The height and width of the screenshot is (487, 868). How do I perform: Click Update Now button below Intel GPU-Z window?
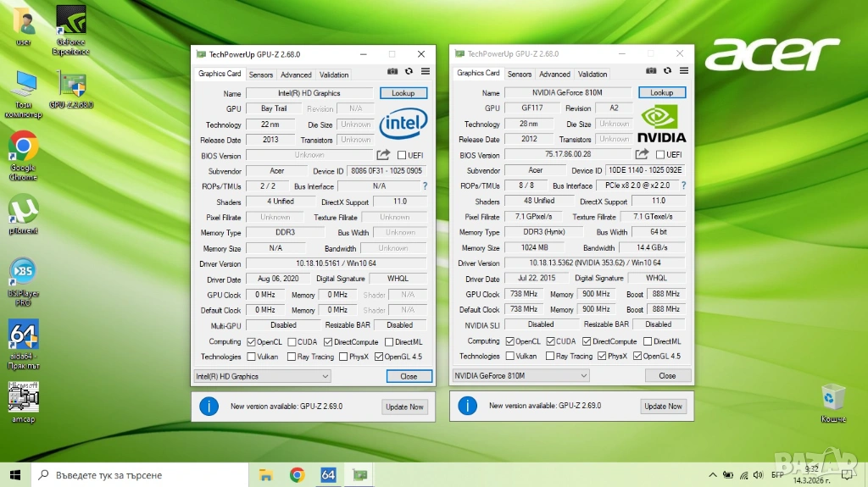pyautogui.click(x=404, y=407)
